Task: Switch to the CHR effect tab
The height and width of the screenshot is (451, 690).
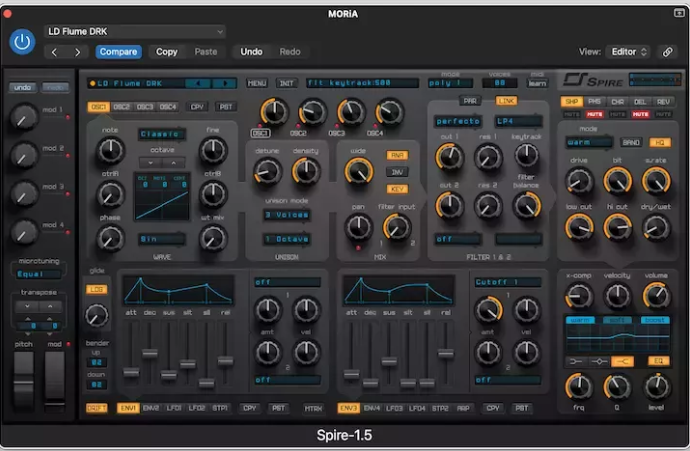Action: [x=617, y=102]
